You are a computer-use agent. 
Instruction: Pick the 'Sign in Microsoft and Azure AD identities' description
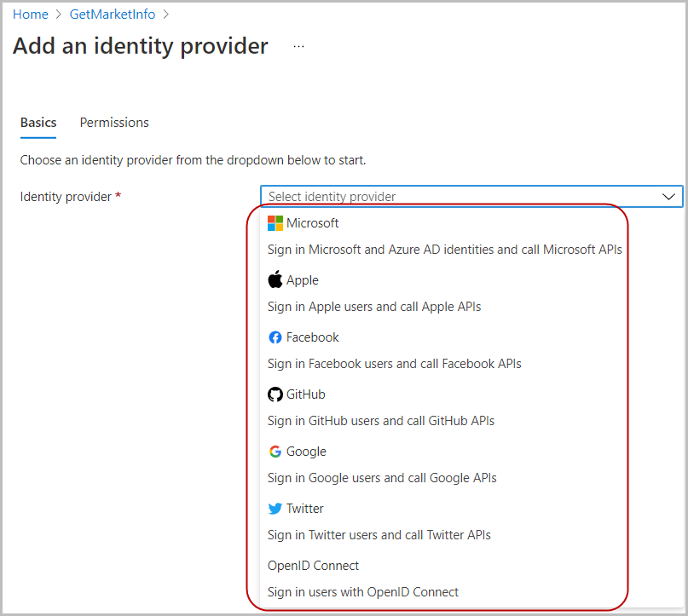pyautogui.click(x=444, y=250)
